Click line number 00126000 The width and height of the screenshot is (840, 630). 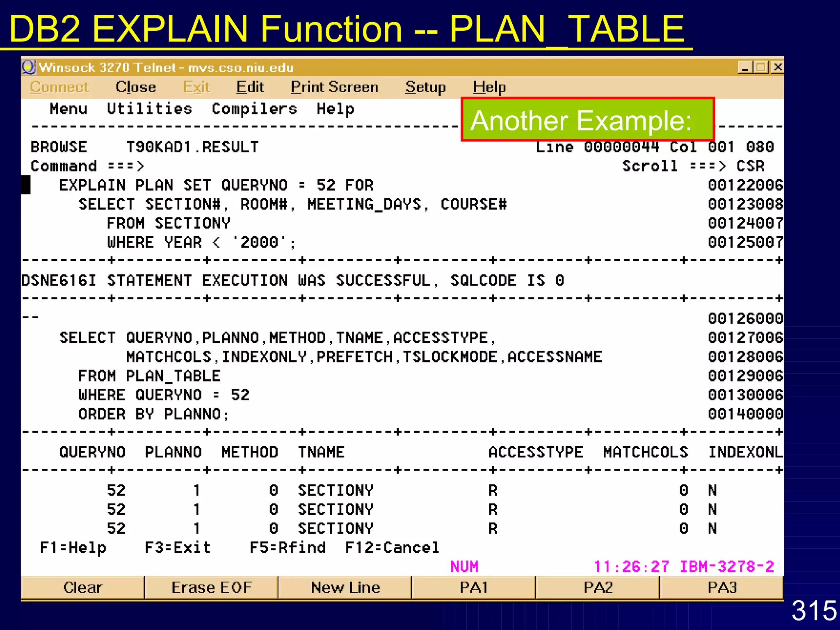746,319
